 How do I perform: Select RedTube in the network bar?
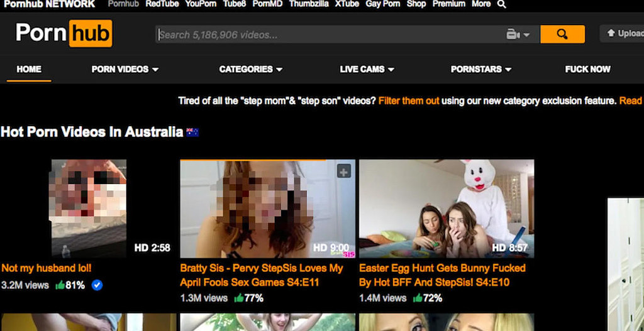162,4
